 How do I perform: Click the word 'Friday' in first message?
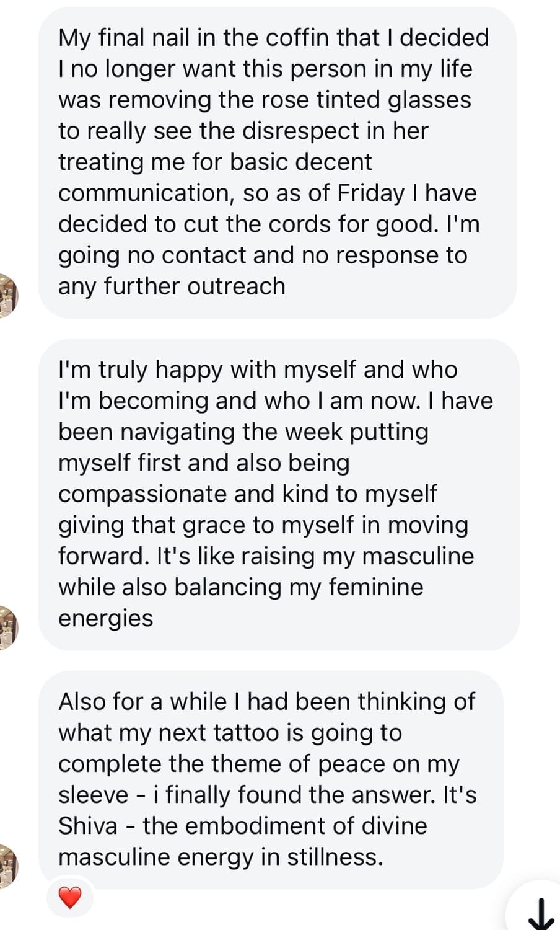pyautogui.click(x=370, y=193)
